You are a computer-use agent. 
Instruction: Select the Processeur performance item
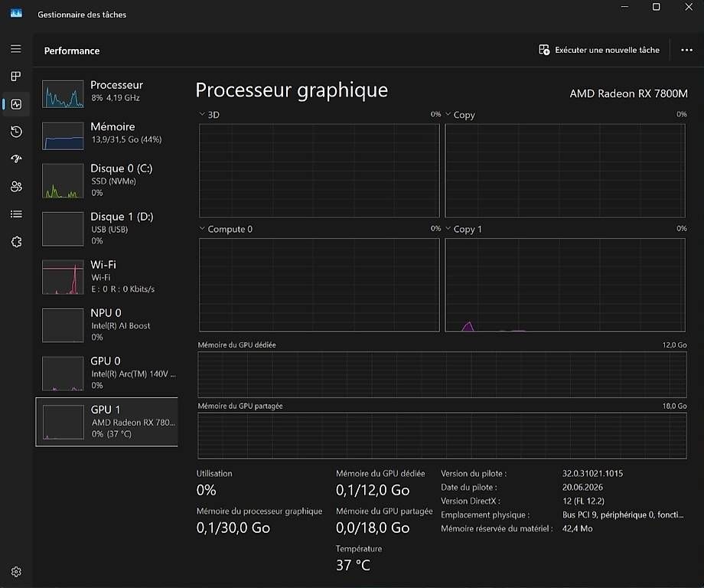point(107,94)
